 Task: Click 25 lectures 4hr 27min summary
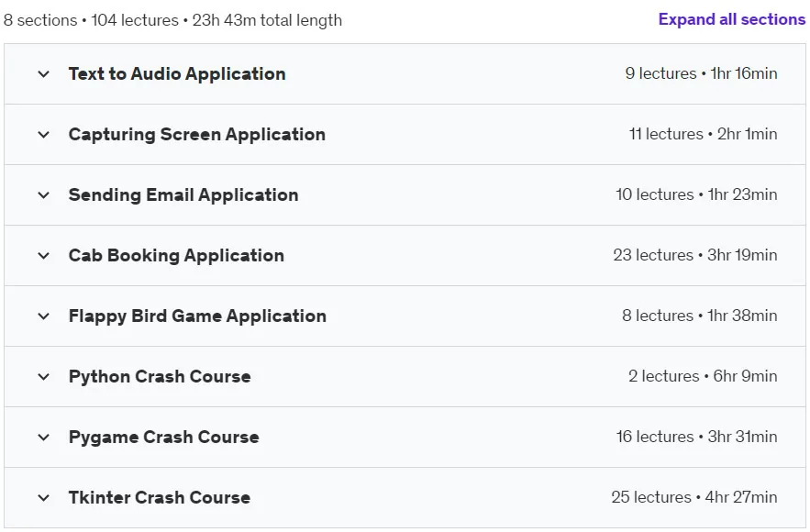(x=693, y=497)
